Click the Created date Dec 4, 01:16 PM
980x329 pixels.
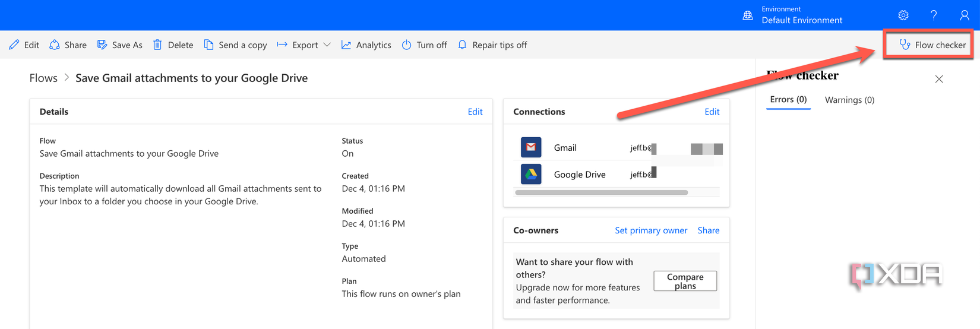click(x=373, y=189)
